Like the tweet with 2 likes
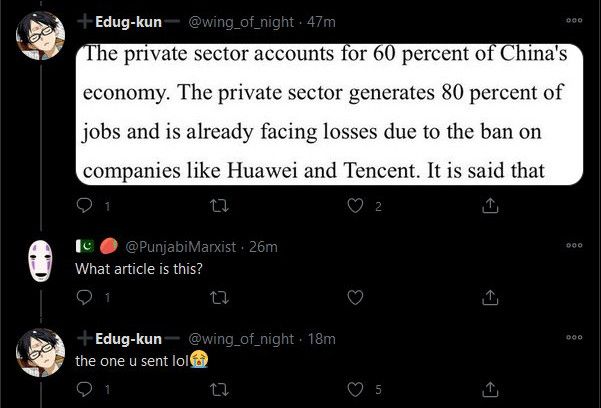 click(353, 205)
